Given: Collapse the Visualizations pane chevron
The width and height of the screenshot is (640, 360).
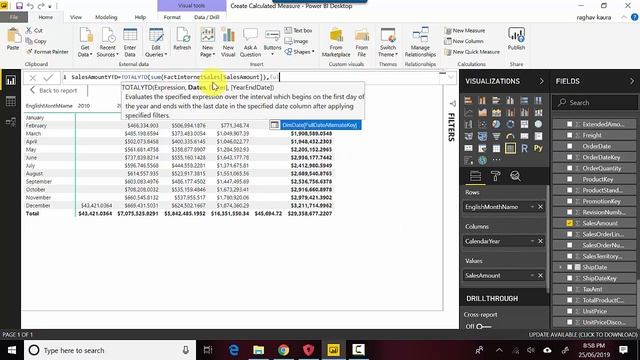Looking at the screenshot, I should [541, 81].
